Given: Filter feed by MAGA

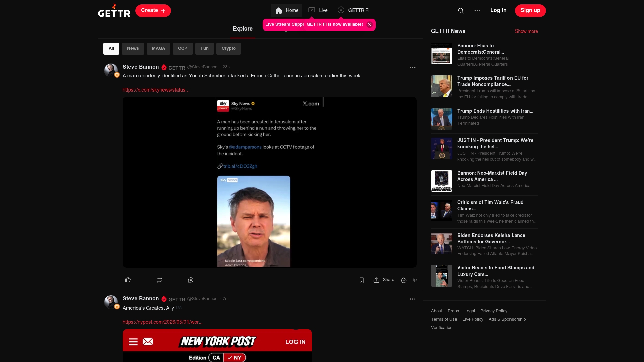Looking at the screenshot, I should [158, 48].
